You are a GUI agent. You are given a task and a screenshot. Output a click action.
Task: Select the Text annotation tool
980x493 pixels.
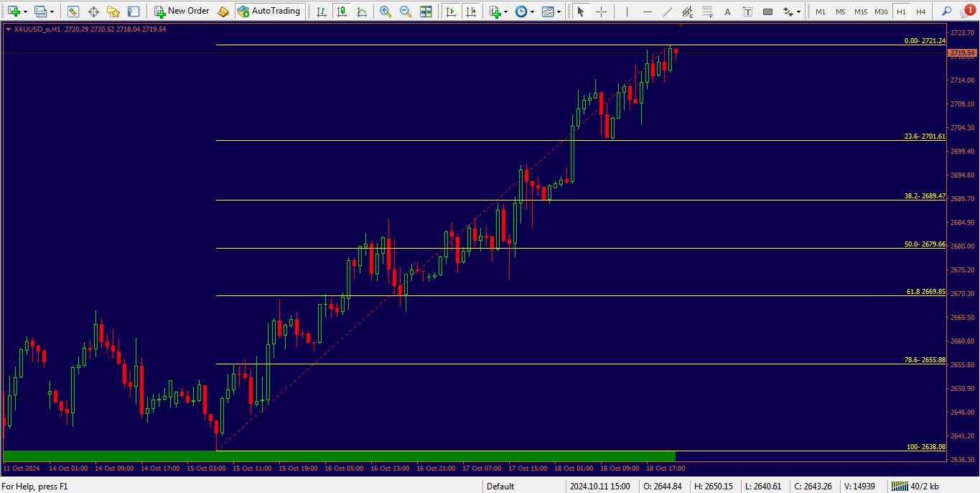[x=727, y=11]
